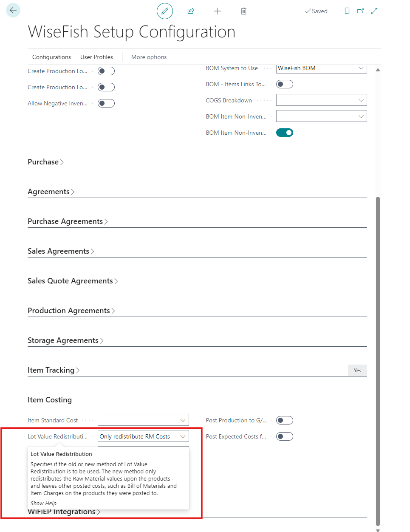Viewport: 410px width, 532px height.
Task: Open page in new window icon
Action: point(360,11)
